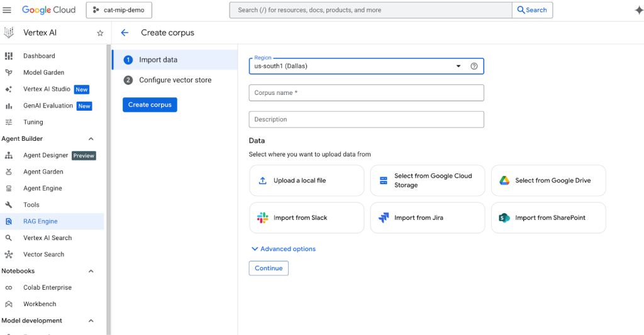
Task: Choose the Import from Jira option
Action: coord(427,218)
